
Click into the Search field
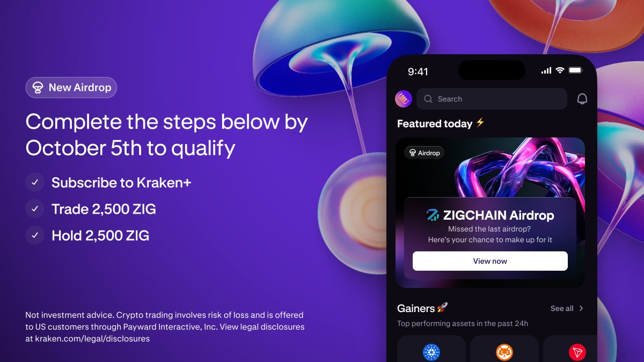pyautogui.click(x=492, y=99)
